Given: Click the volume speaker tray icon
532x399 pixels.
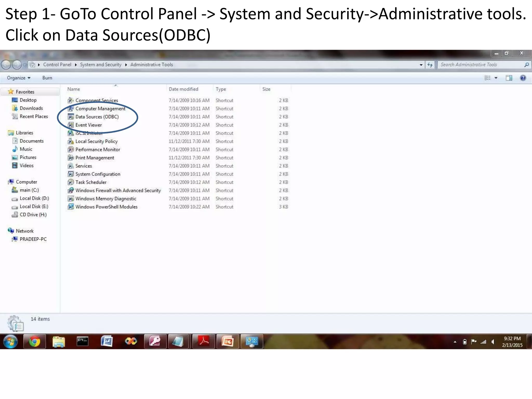Looking at the screenshot, I should point(493,342).
